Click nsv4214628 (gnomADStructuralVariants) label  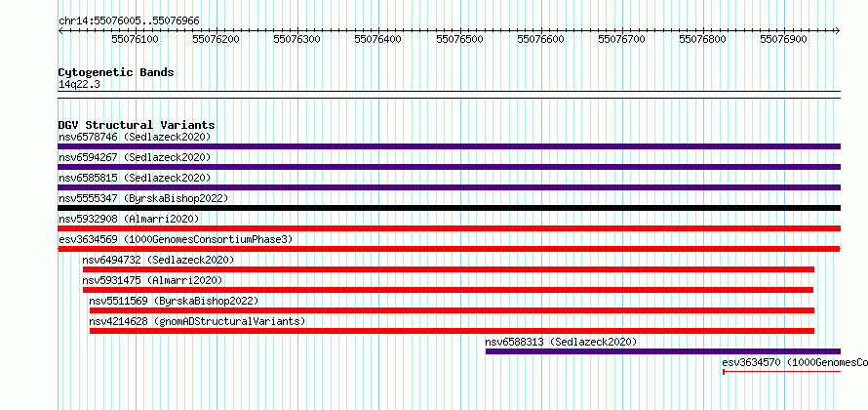click(x=197, y=321)
